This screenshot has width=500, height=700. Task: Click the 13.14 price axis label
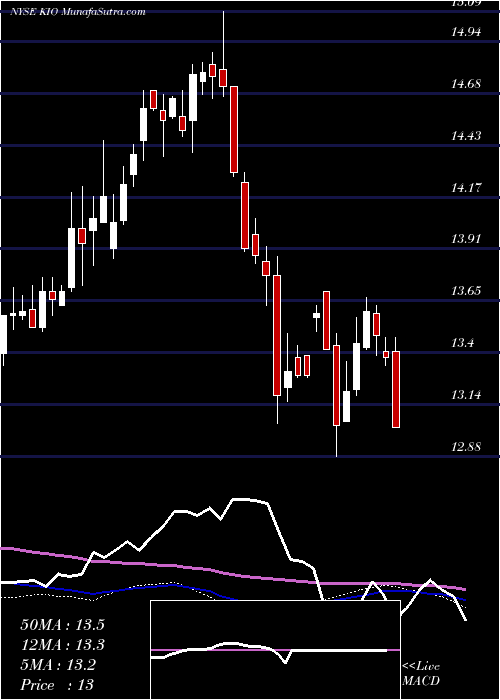466,395
